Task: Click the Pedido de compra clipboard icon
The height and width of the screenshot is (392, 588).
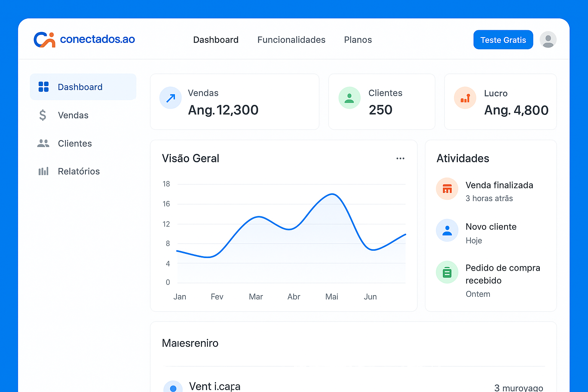Action: coord(447,272)
